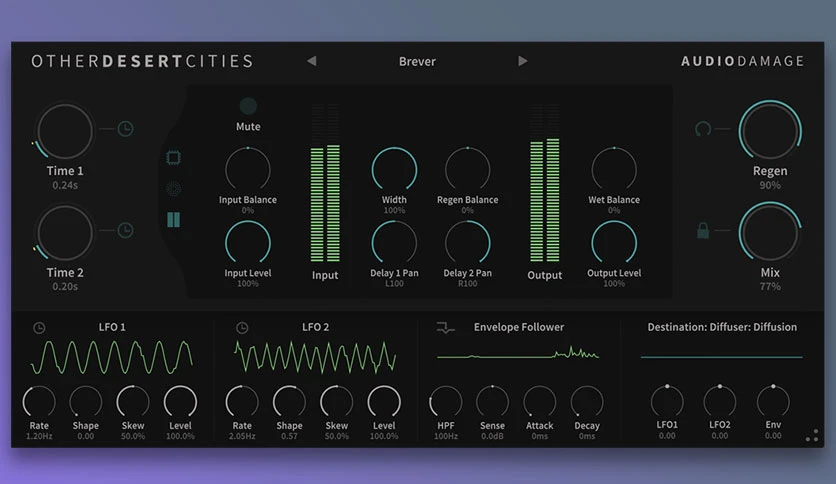Image resolution: width=836 pixels, height=484 pixels.
Task: Click the LFO 2 Rate value 2.05Hz
Action: pyautogui.click(x=242, y=436)
